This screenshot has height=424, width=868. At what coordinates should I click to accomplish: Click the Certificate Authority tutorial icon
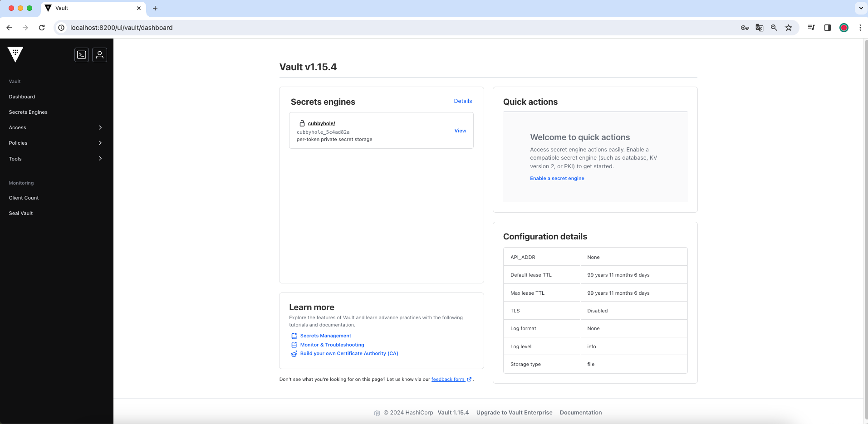(x=294, y=354)
